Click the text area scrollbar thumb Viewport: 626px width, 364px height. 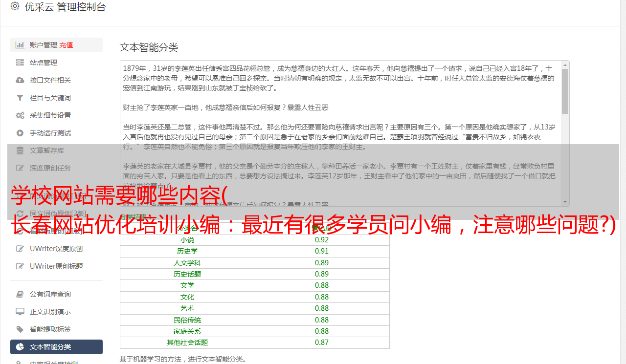[565, 91]
